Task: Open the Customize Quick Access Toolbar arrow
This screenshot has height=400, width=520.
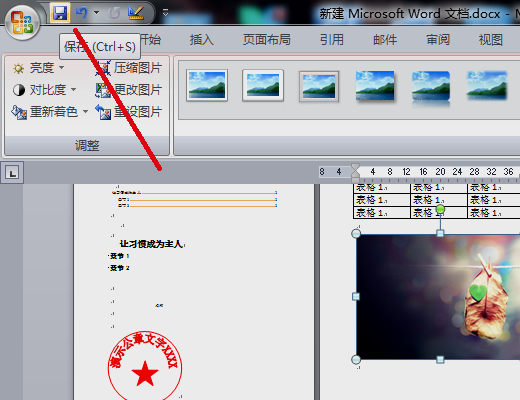Action: coord(165,13)
